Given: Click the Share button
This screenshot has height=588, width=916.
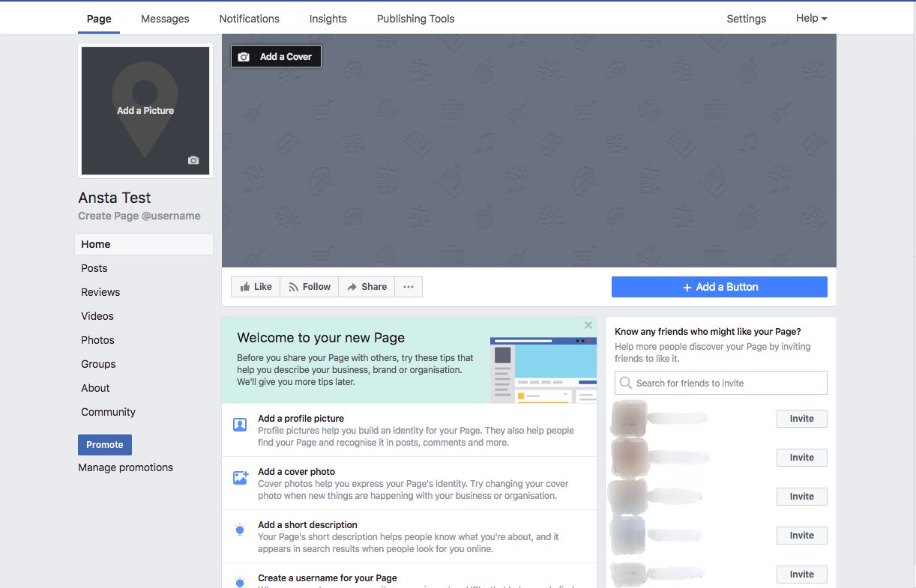Looking at the screenshot, I should tap(367, 287).
